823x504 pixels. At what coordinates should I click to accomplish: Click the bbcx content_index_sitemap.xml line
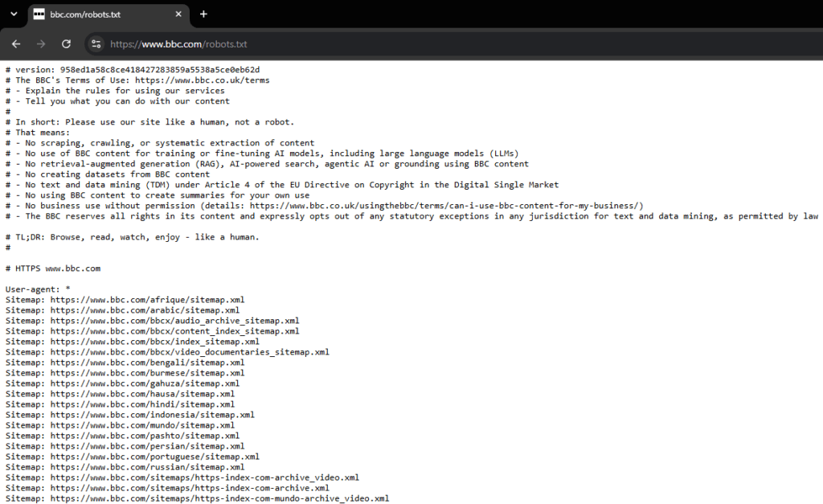coord(153,331)
